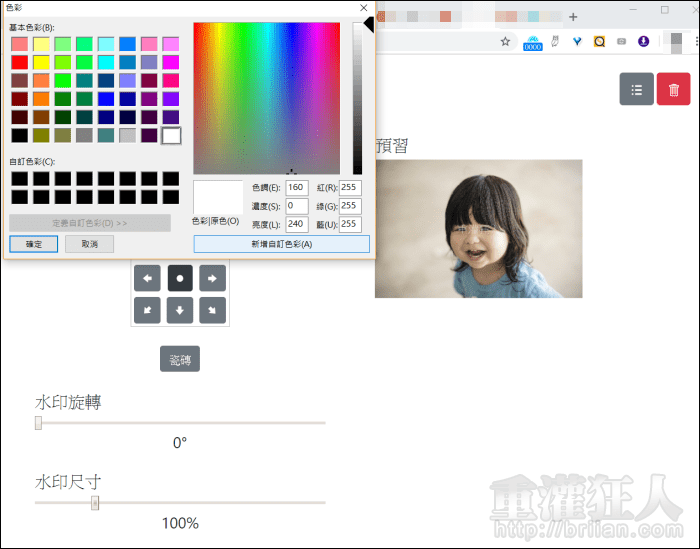Choose the left arrow position button
700x549 pixels.
tap(147, 278)
